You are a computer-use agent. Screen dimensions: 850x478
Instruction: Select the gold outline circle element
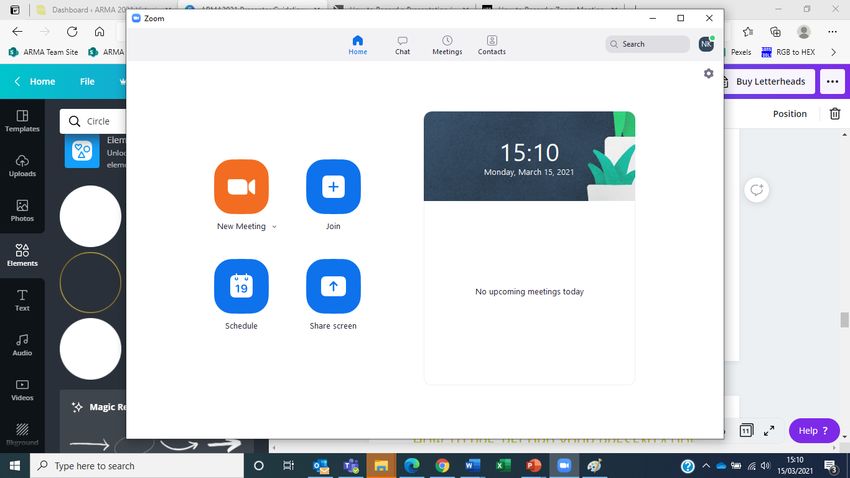pos(91,282)
